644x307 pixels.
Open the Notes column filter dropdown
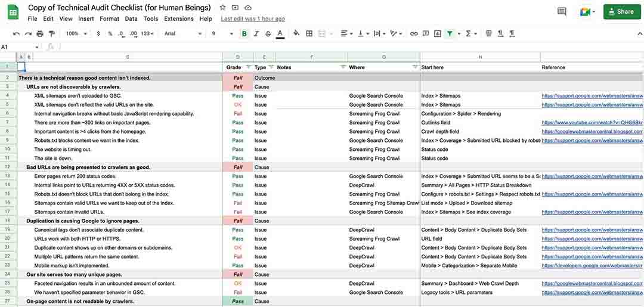coord(343,67)
